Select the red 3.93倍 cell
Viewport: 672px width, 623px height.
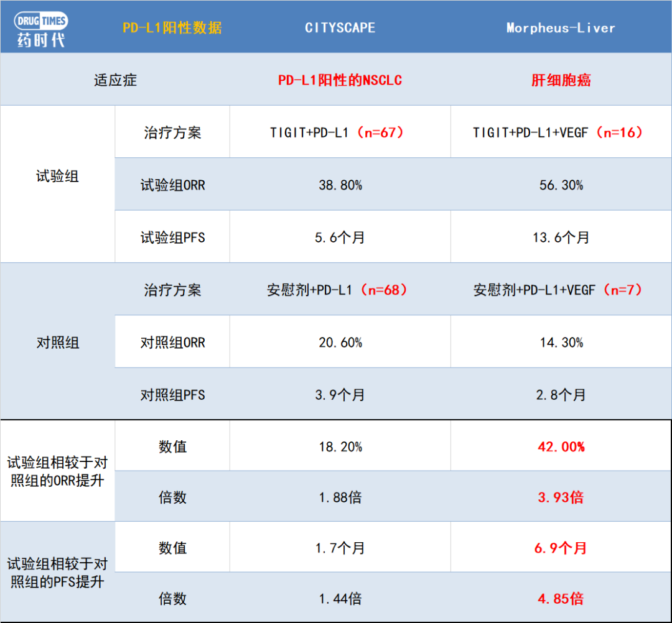(561, 497)
